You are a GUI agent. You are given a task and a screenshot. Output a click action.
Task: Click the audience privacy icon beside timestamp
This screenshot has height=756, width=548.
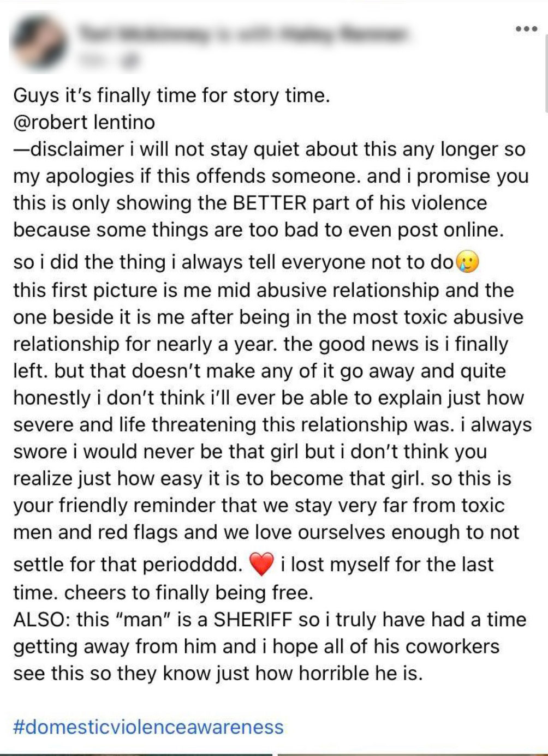point(129,61)
